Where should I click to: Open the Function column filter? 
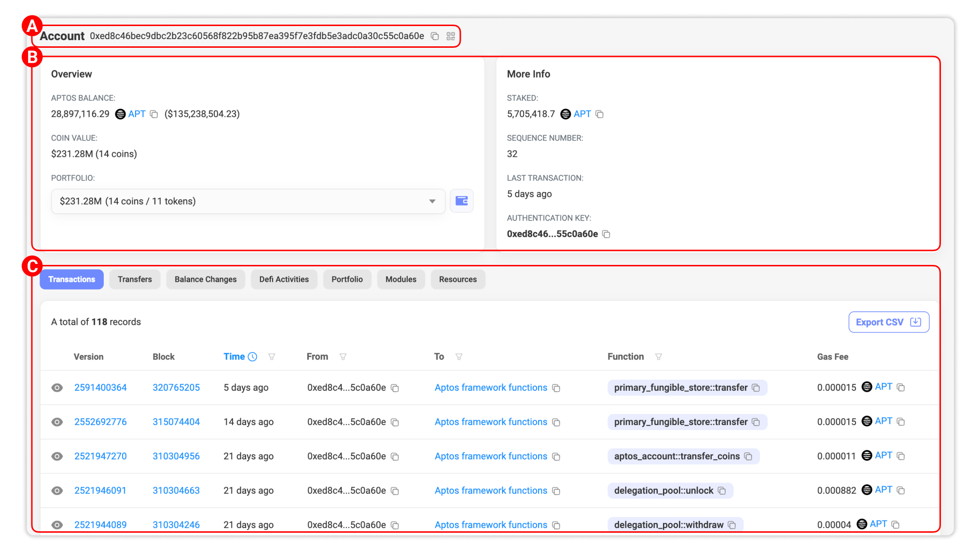point(658,357)
